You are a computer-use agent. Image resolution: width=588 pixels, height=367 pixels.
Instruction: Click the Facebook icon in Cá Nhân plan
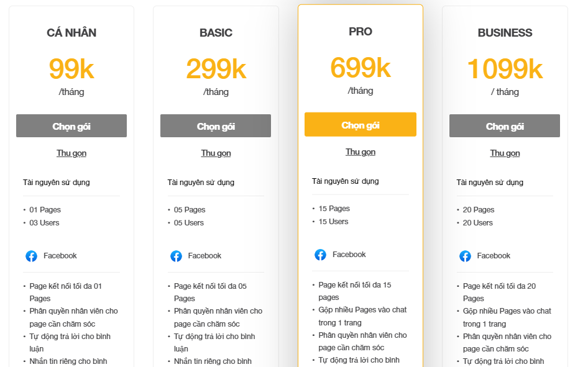point(32,256)
